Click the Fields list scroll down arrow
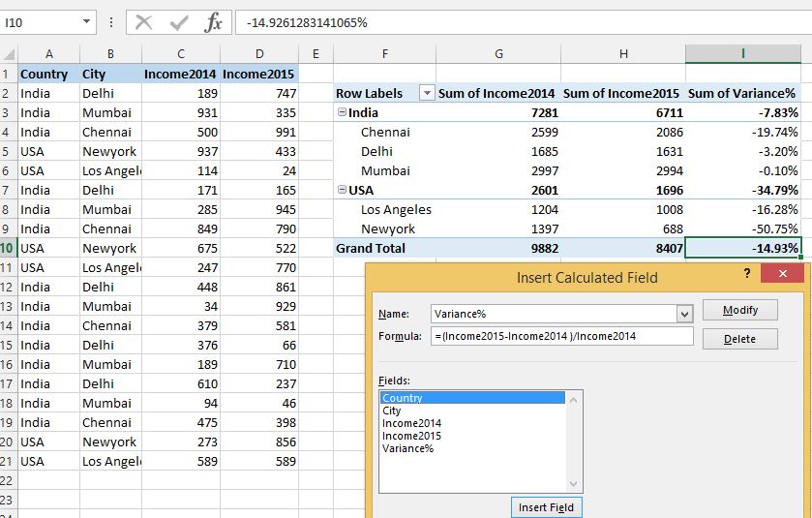812x518 pixels. click(x=575, y=484)
